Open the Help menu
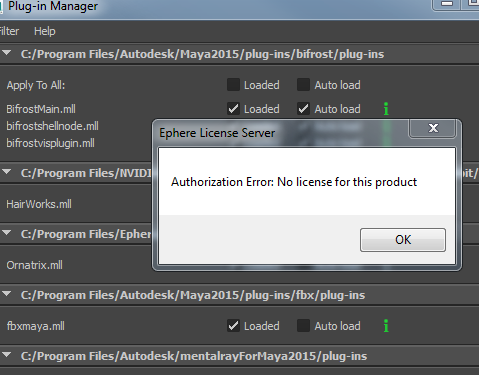 click(45, 31)
